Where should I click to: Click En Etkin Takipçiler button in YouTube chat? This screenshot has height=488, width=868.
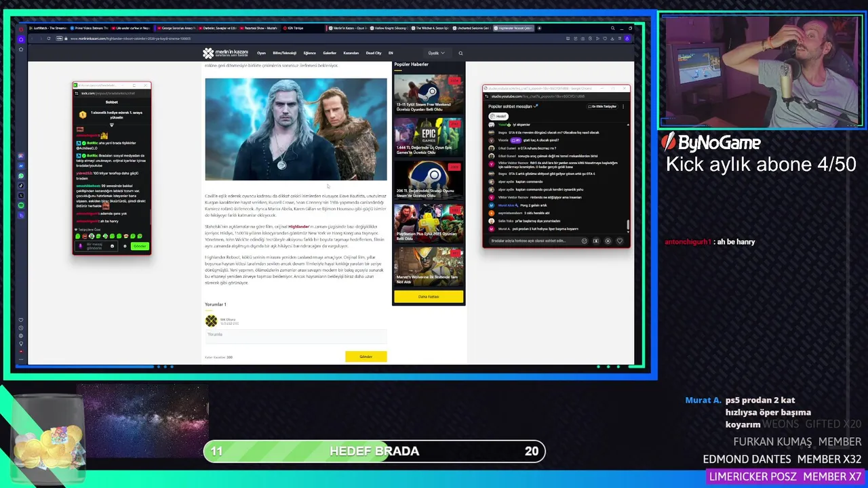click(602, 106)
